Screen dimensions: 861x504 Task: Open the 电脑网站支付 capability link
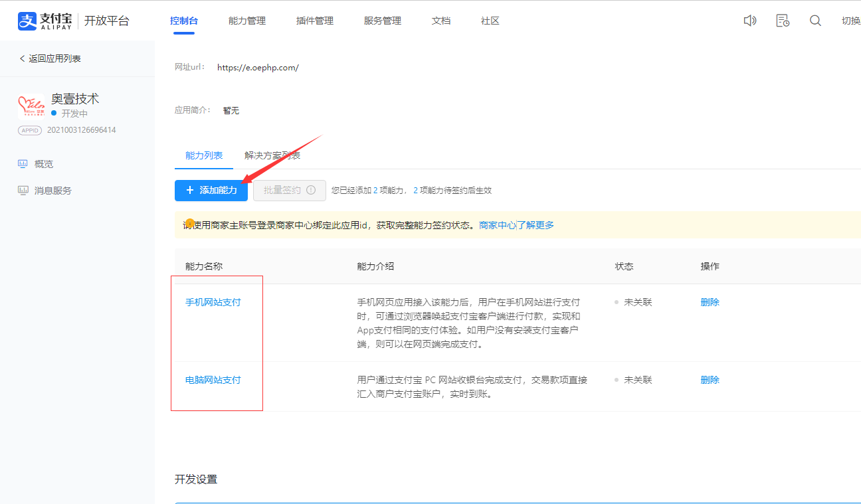[213, 380]
